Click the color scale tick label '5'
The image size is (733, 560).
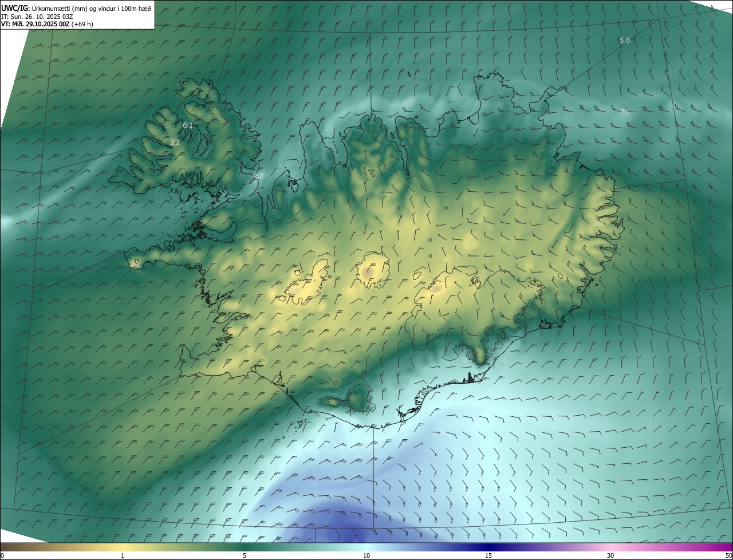245,556
